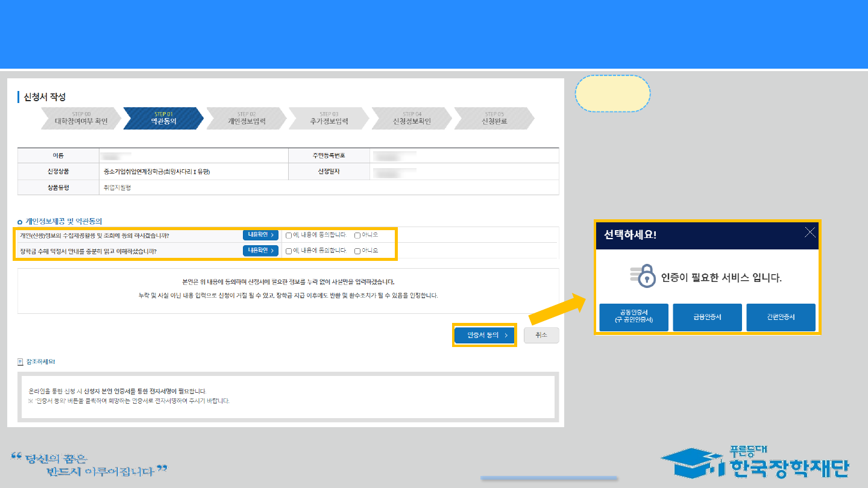Close the 선택하세요 dialog with X
This screenshot has height=488, width=868.
point(810,233)
